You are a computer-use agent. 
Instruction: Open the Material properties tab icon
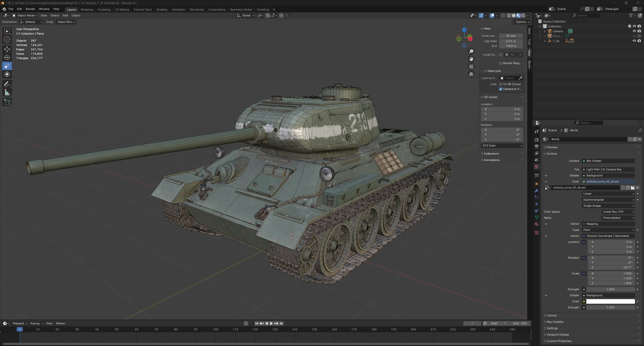(537, 224)
